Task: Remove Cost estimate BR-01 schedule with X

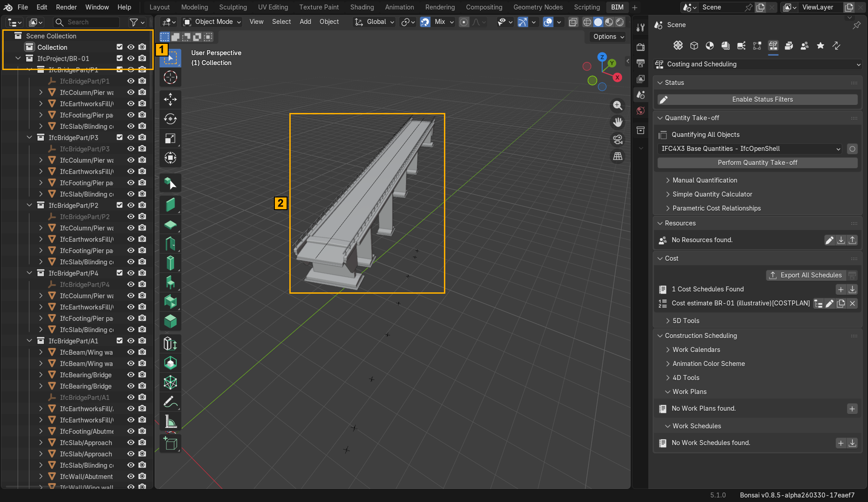Action: tap(852, 304)
